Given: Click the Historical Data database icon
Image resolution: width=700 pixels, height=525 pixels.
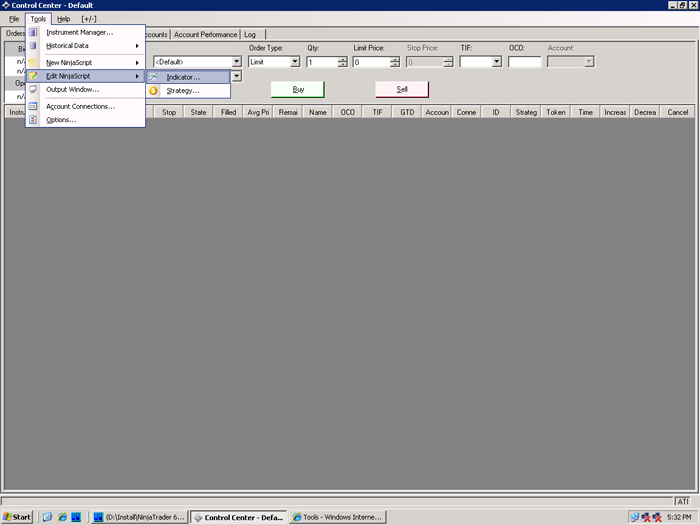Looking at the screenshot, I should (34, 46).
